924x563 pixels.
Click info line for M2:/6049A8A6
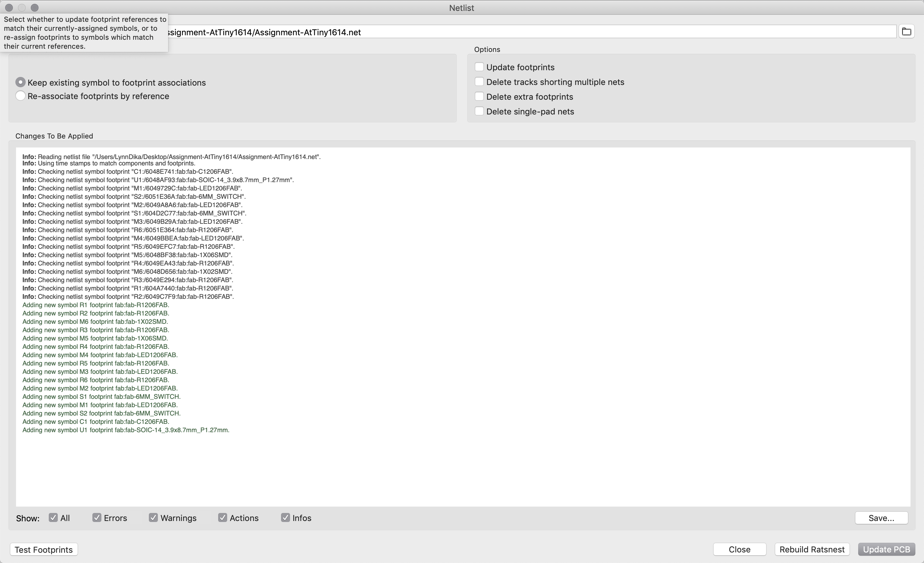coord(133,205)
